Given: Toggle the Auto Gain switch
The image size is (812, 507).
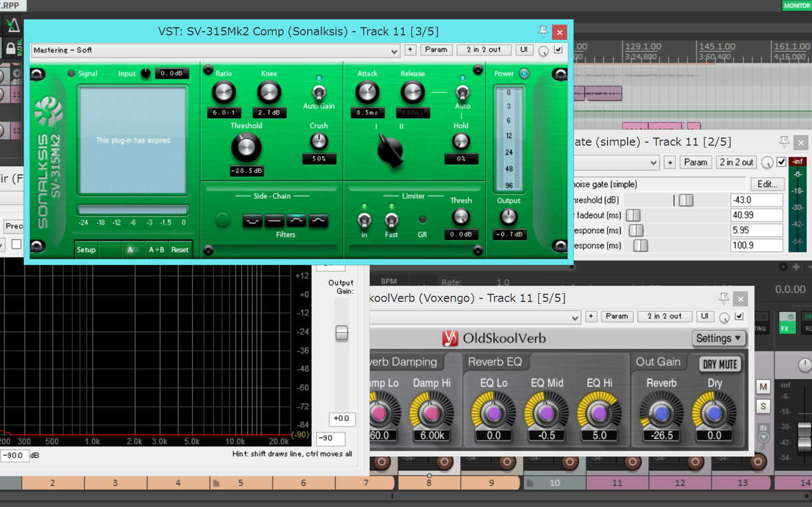Looking at the screenshot, I should coord(319,92).
